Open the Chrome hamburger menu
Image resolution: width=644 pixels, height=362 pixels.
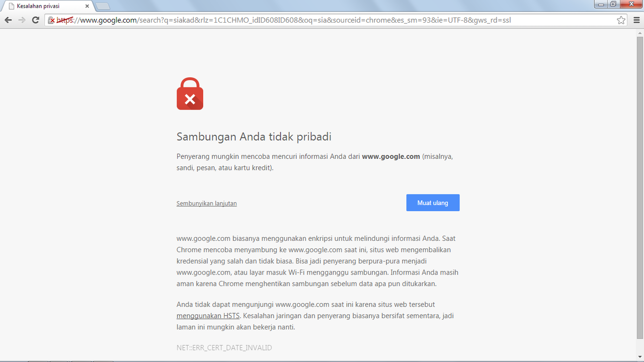point(636,20)
